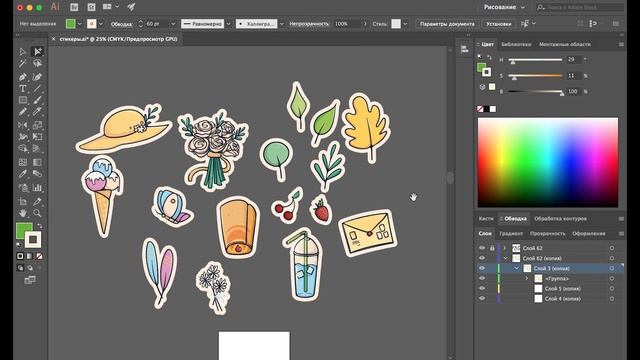Screen dimensions: 640x360
Task: Select the Free Transform tool
Action: pyautogui.click(x=38, y=137)
